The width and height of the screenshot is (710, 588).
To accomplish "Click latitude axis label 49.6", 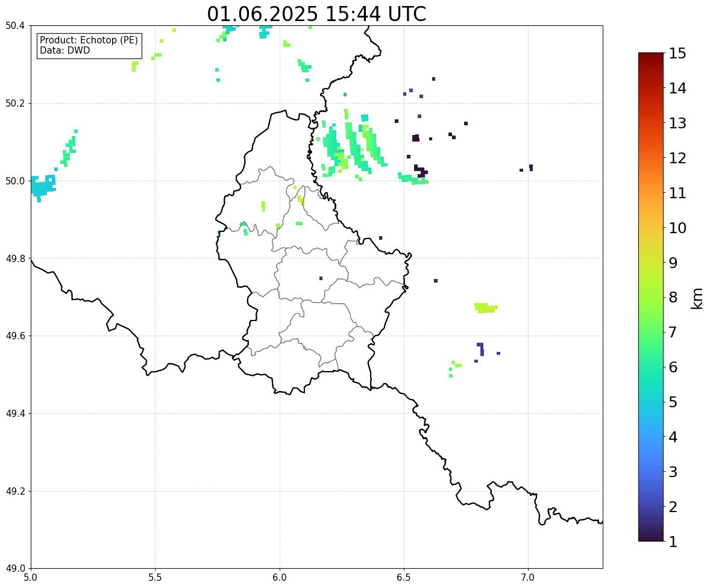I will [x=15, y=336].
